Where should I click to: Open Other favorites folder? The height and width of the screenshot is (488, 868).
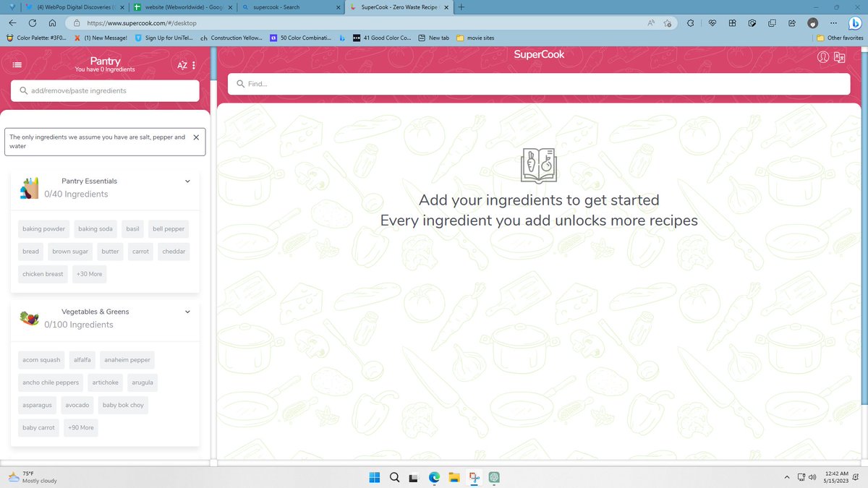tap(840, 38)
